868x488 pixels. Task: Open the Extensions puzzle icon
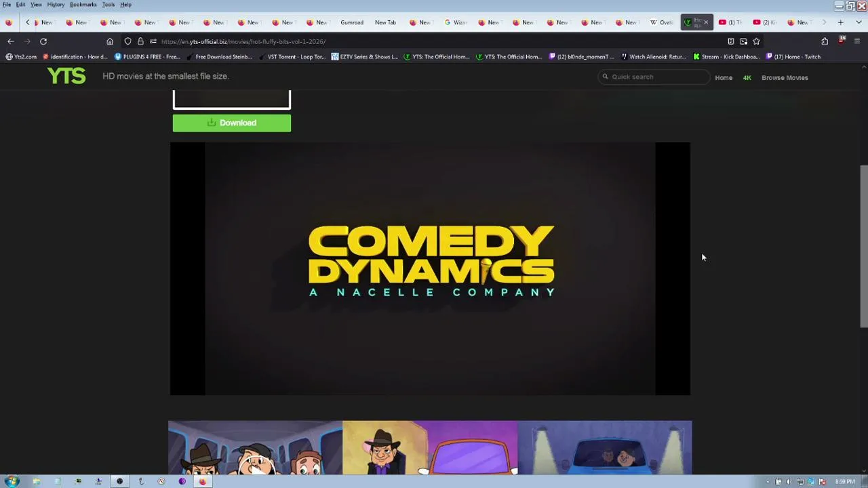tap(825, 41)
